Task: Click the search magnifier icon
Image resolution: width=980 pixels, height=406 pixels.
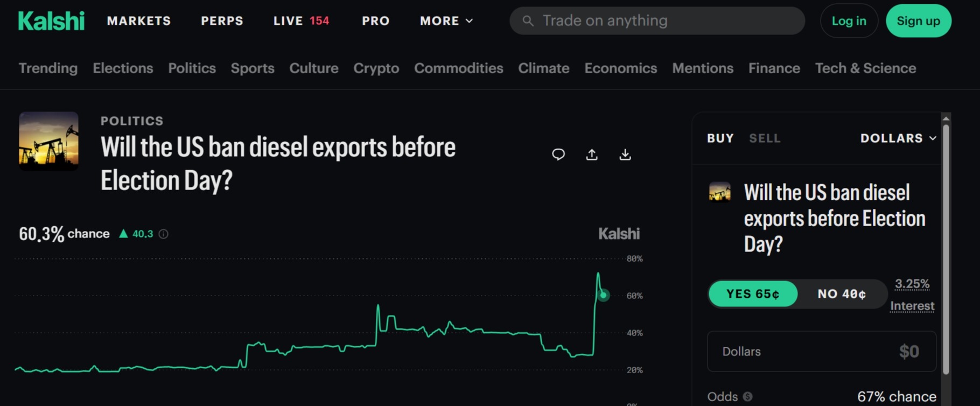Action: coord(528,21)
